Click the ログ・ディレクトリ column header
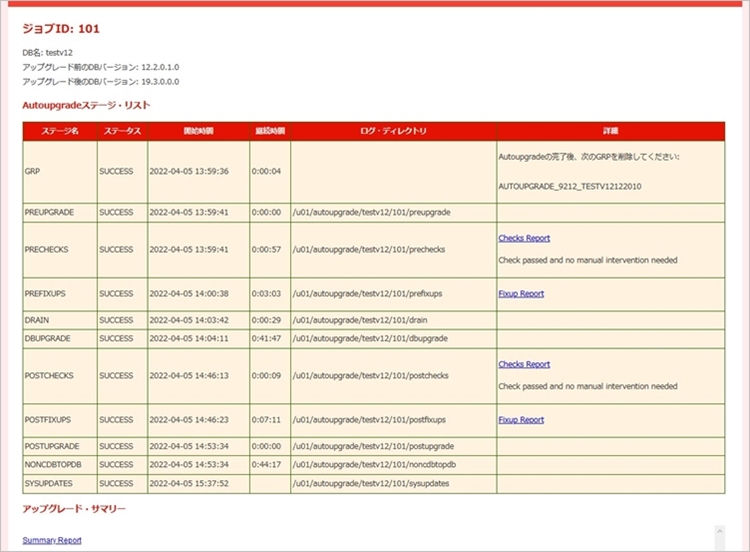 click(x=393, y=131)
